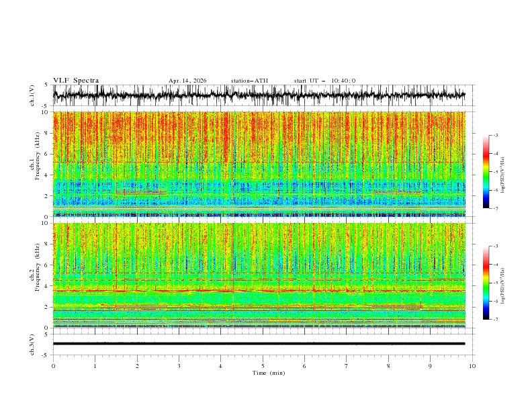Screen dimensions: 532x411
Task: Click the "station=ATH" header label
Action: (x=249, y=81)
